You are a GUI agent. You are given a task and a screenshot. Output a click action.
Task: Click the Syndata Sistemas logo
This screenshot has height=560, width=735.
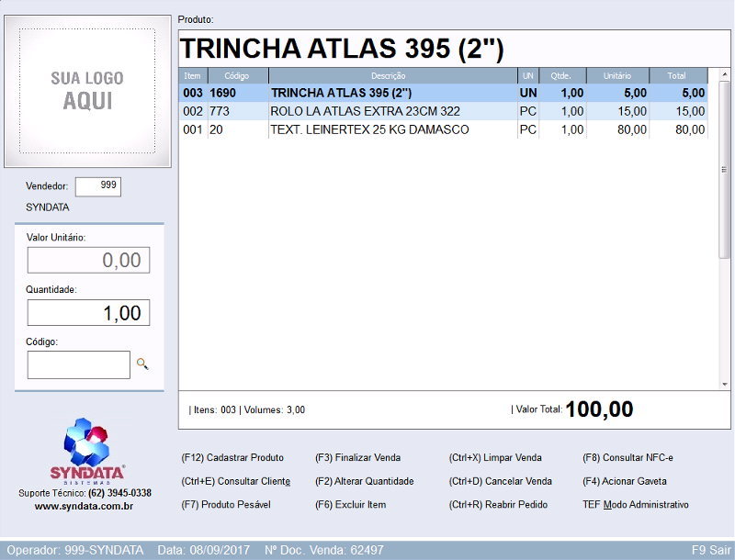tap(87, 451)
